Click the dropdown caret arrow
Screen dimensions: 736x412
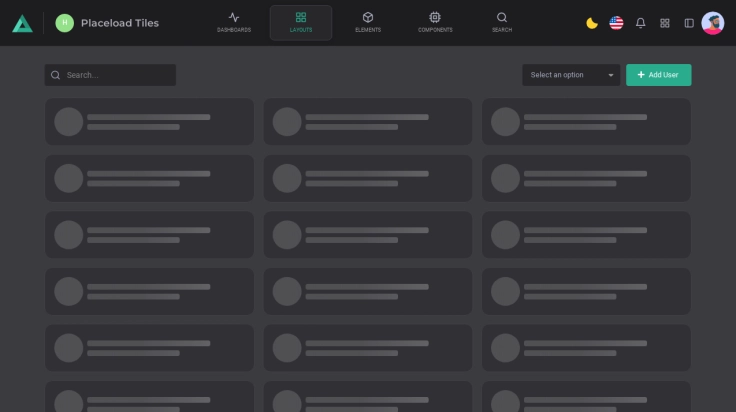[611, 75]
